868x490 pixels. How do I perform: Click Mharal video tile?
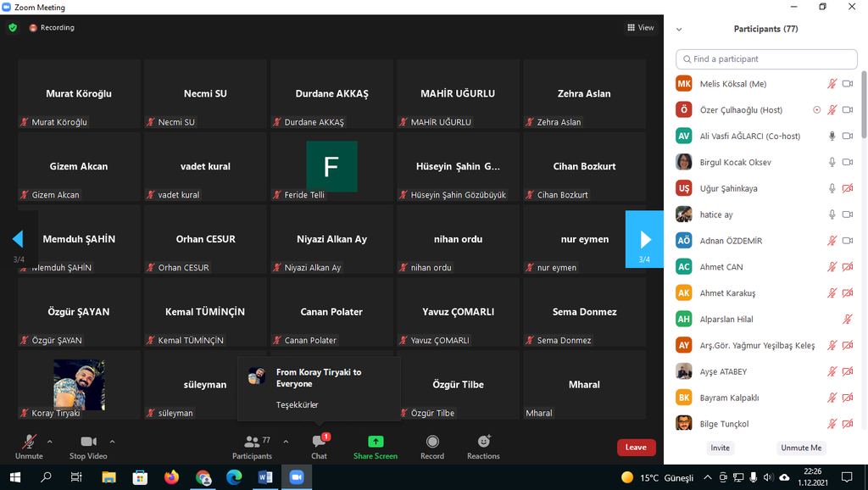585,385
